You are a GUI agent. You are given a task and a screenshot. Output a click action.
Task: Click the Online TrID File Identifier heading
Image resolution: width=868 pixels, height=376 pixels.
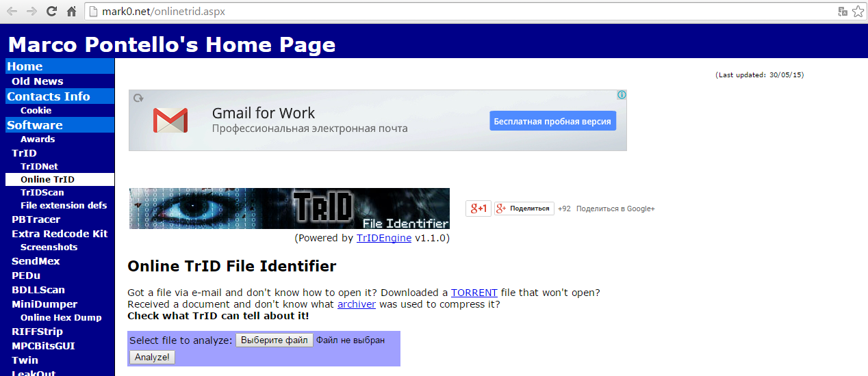pos(232,266)
